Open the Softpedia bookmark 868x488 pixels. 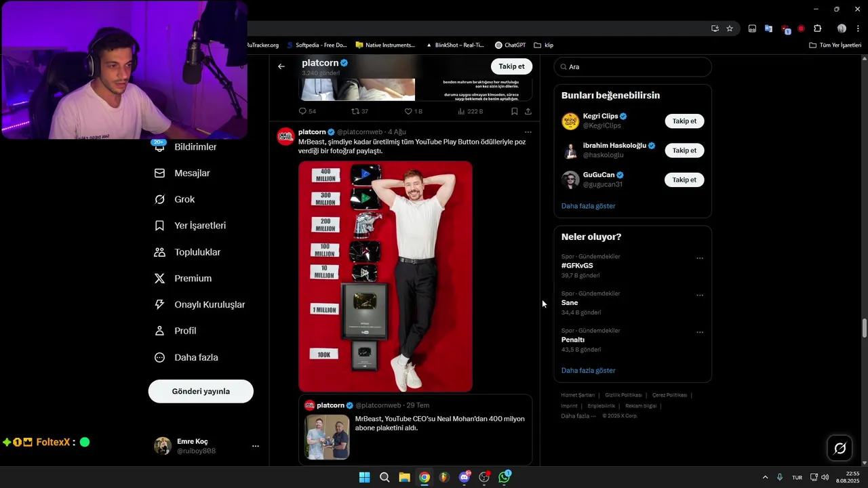[316, 45]
